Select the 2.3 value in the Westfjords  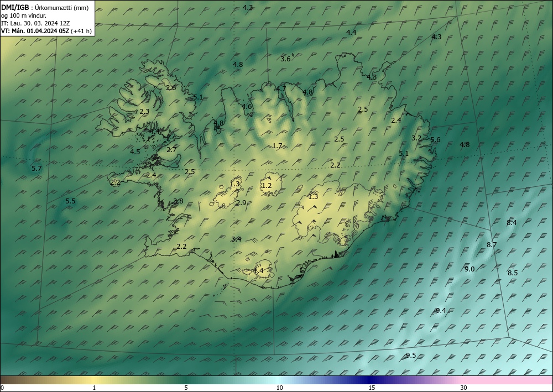point(144,111)
